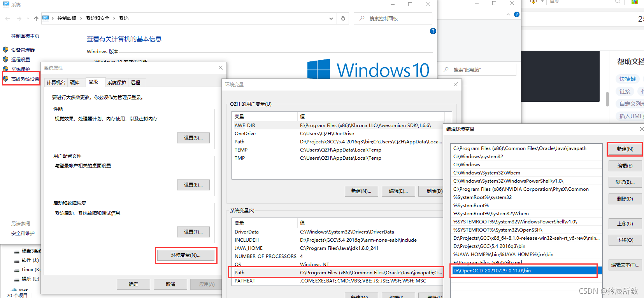Select D:\Projects\GCC\5.4 2016q3\bin entry

pyautogui.click(x=527, y=246)
